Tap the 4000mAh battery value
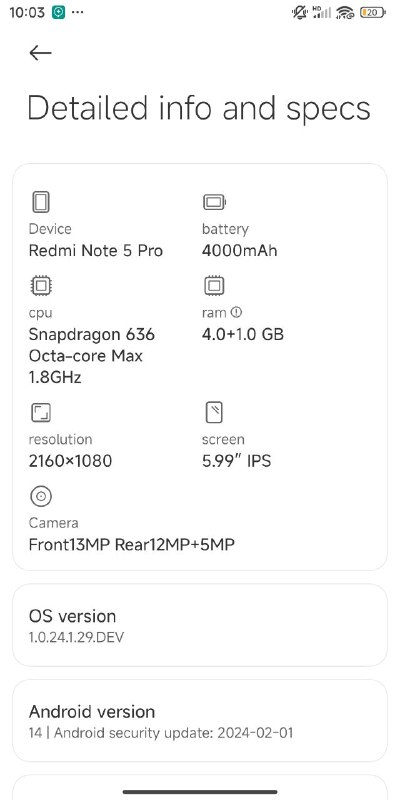400x800 pixels. [x=240, y=251]
